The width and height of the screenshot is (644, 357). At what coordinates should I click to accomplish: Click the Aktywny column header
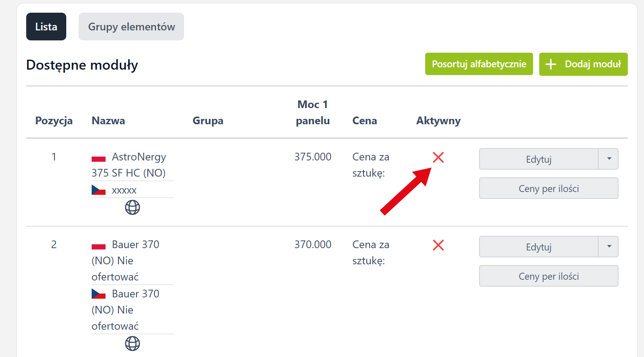(438, 121)
